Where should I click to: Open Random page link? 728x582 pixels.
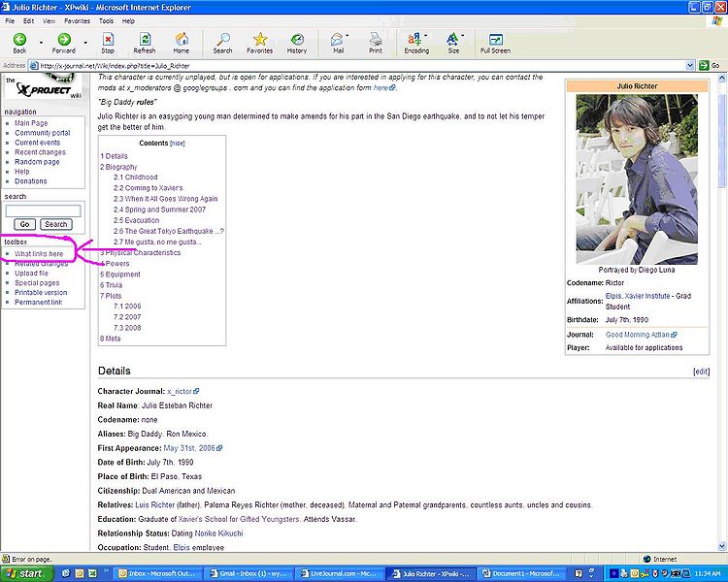(x=37, y=162)
